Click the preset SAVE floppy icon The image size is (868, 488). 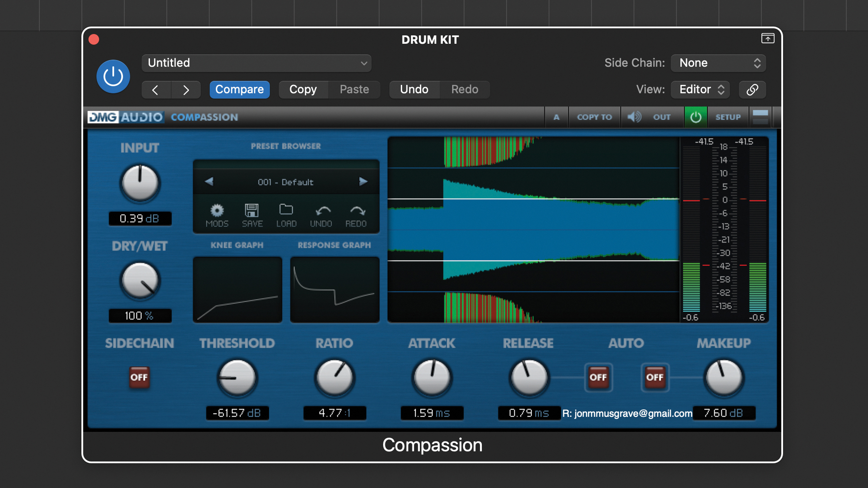coord(252,210)
